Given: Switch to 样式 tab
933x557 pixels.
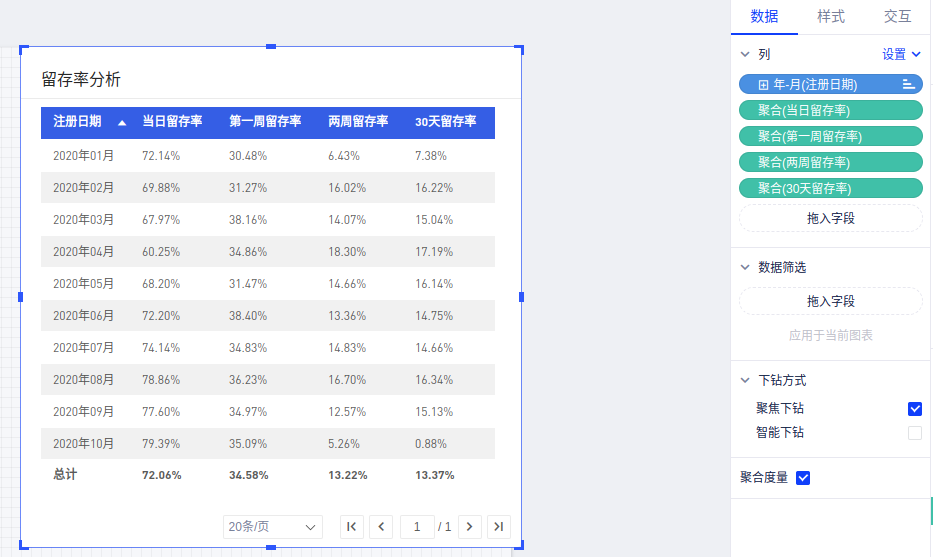Looking at the screenshot, I should [x=830, y=17].
